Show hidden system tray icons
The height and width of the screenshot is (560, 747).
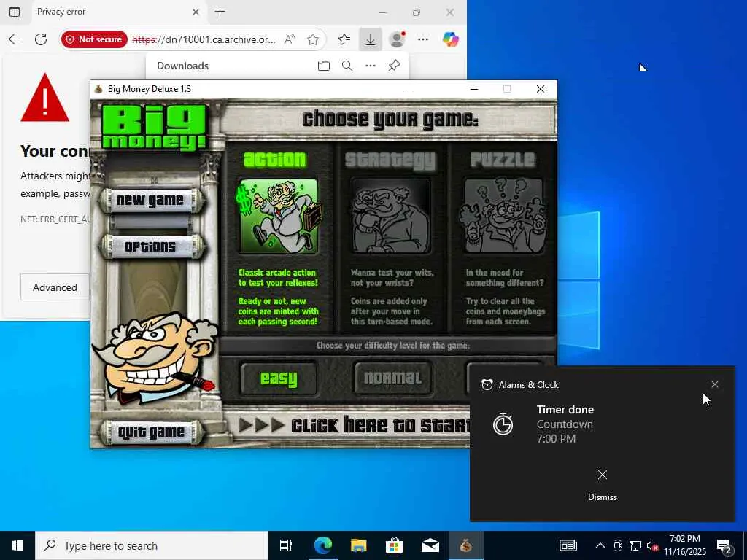coord(600,545)
